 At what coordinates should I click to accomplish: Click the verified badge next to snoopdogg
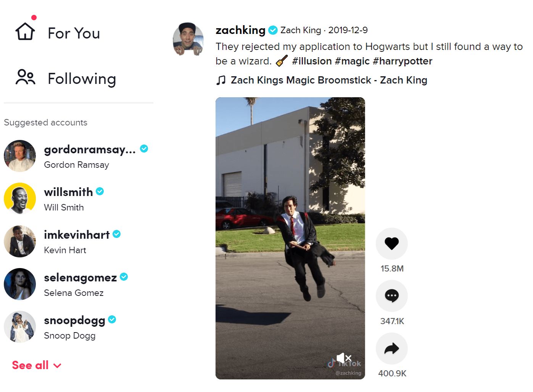coord(112,320)
